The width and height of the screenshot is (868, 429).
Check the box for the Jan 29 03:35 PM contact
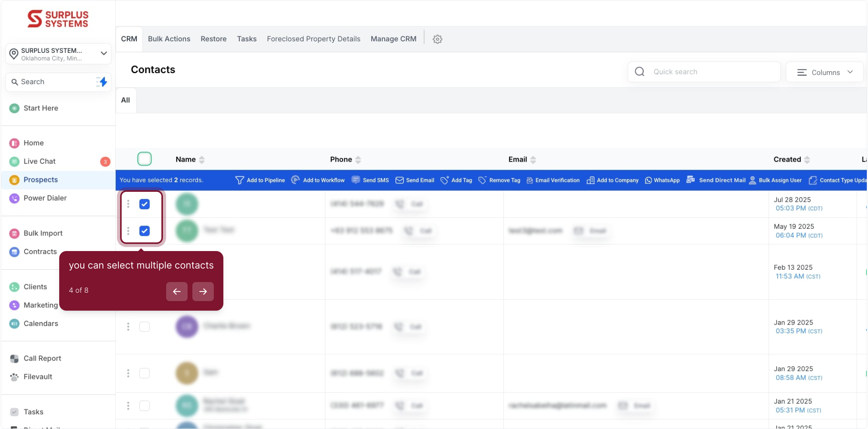144,327
